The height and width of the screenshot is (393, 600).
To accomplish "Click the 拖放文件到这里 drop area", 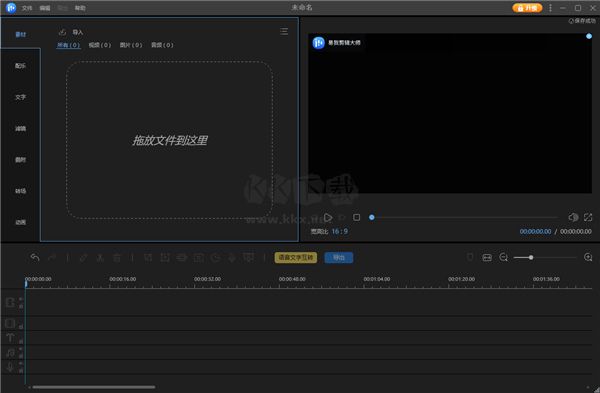I will point(170,140).
